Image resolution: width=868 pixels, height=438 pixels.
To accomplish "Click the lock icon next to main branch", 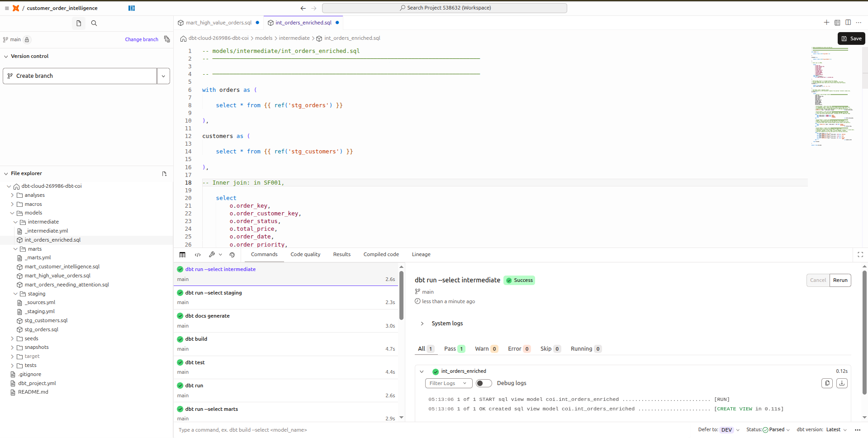I will 27,40.
